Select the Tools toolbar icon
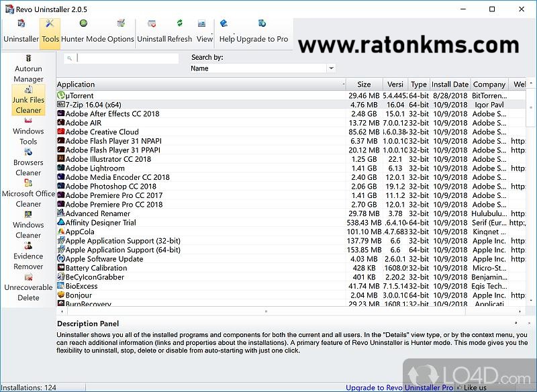 click(x=50, y=23)
